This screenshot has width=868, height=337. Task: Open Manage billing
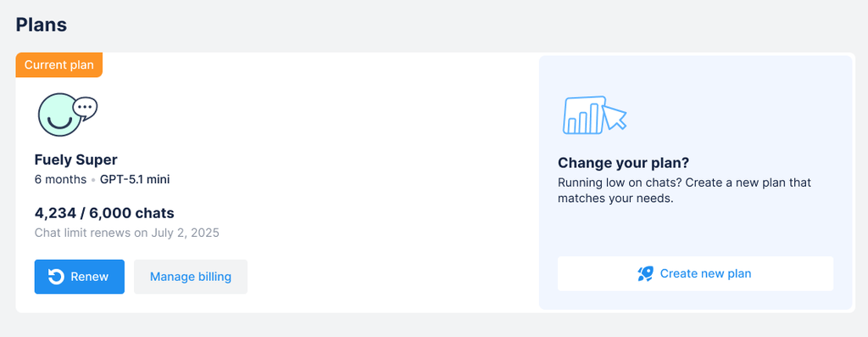click(191, 277)
